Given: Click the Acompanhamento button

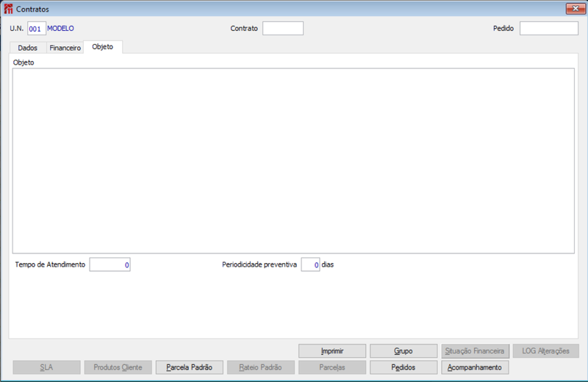Looking at the screenshot, I should [475, 367].
